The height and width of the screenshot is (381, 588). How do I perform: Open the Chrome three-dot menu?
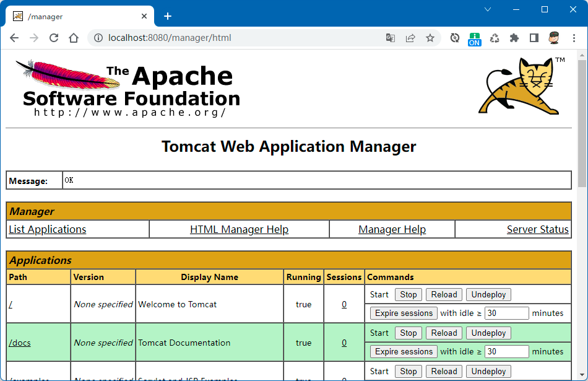[x=574, y=38]
